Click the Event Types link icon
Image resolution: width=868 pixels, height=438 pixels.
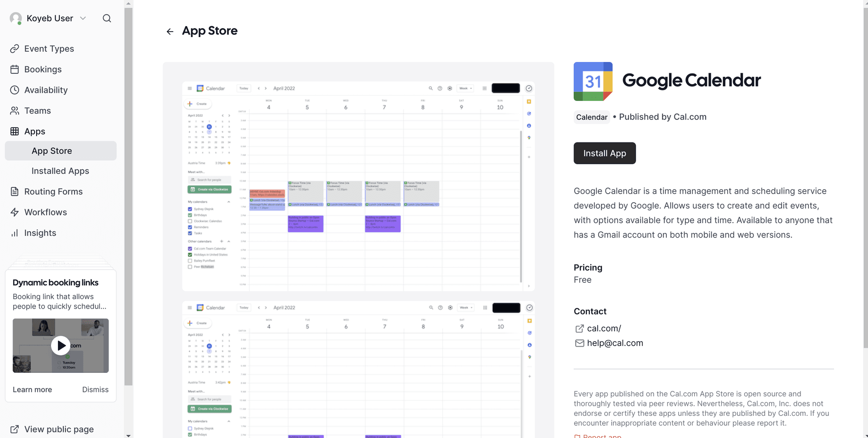(x=14, y=48)
